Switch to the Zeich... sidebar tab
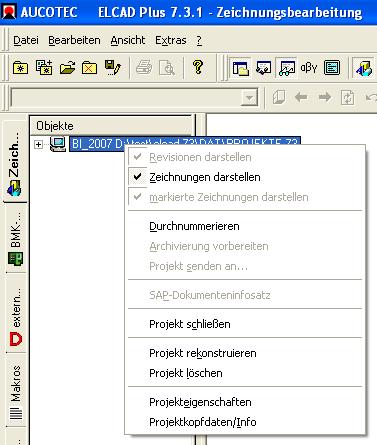 (15, 162)
